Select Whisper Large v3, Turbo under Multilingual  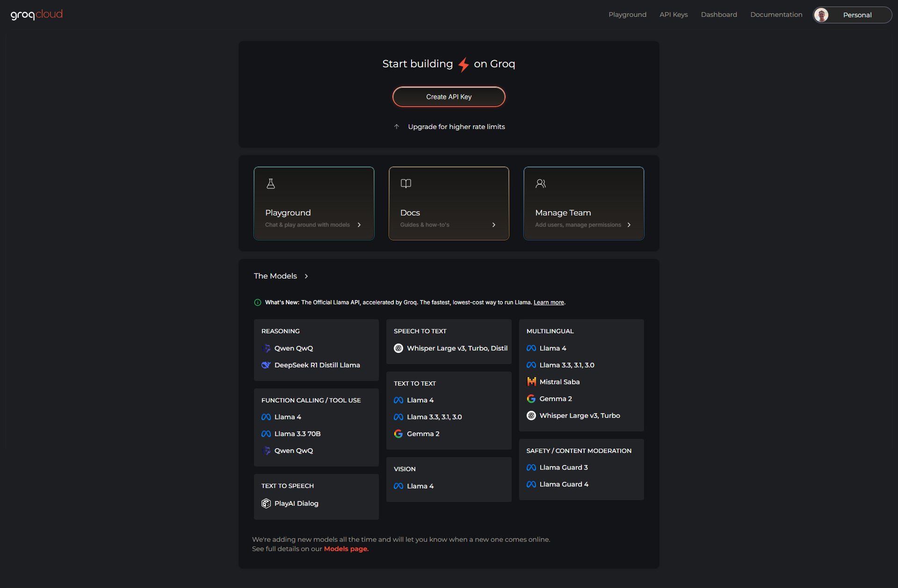tap(580, 416)
